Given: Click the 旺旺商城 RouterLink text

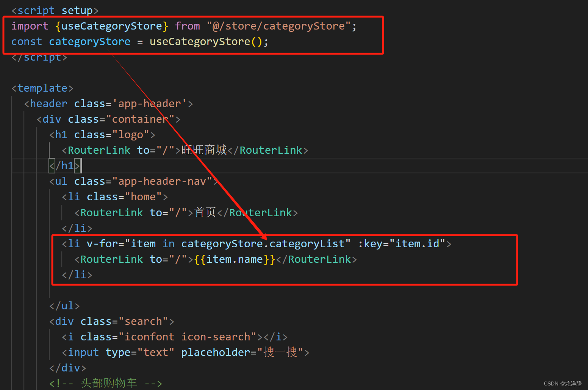Looking at the screenshot, I should click(203, 150).
